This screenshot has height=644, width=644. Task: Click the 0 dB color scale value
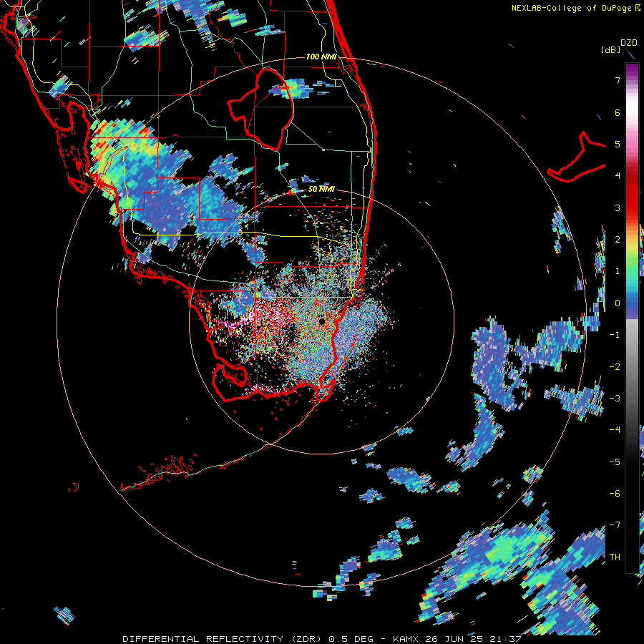pos(618,303)
